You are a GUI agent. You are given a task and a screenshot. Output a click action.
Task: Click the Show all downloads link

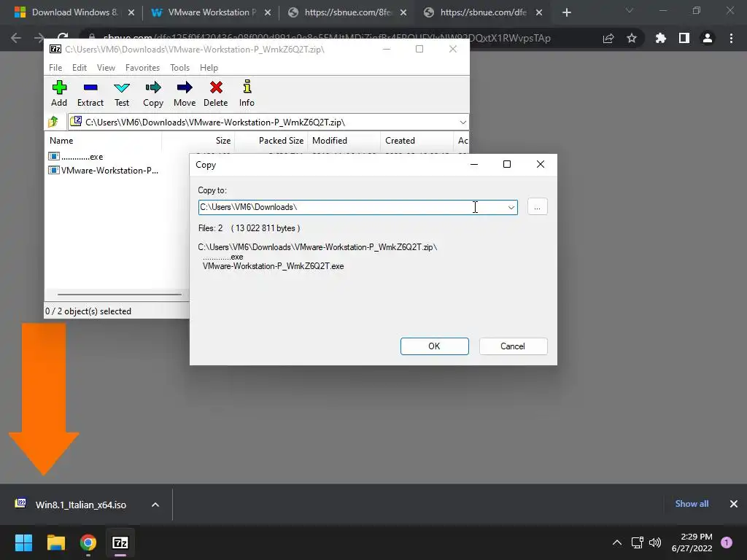692,504
